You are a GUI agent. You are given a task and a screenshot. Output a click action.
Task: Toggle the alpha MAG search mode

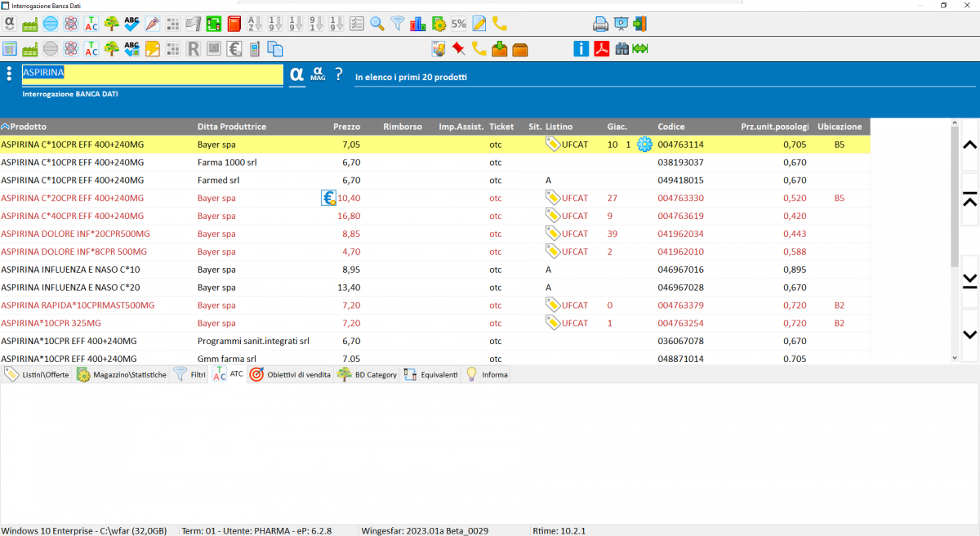(318, 74)
